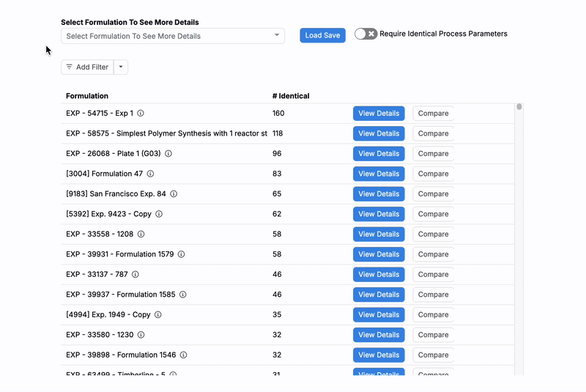Compare the Simplest Polymer Synthesis formulation
This screenshot has height=392, width=586.
click(433, 134)
